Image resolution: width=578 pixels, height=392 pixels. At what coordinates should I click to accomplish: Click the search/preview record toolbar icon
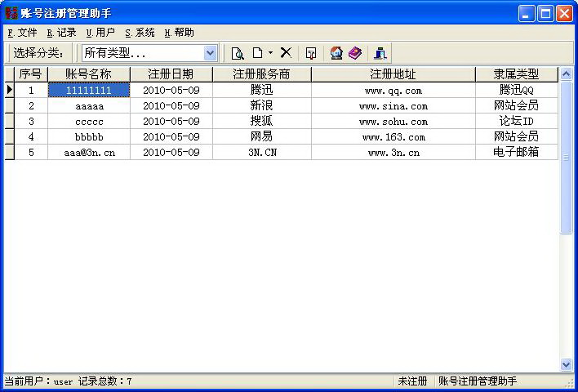(238, 53)
